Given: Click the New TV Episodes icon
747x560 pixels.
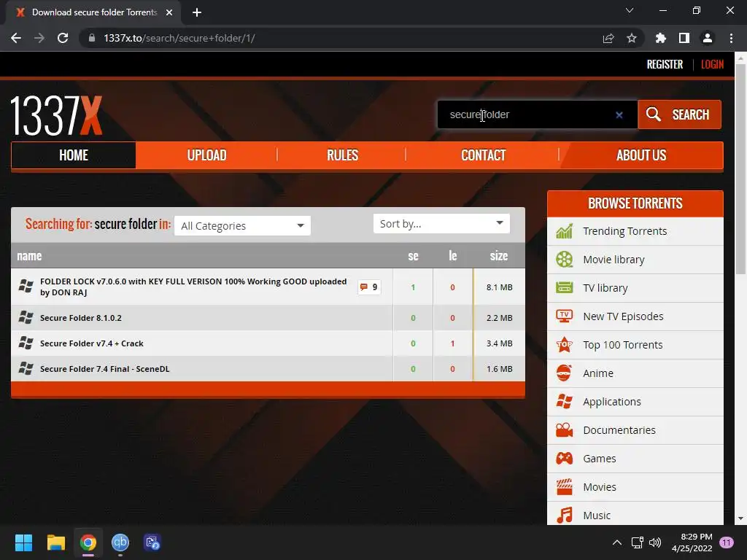Looking at the screenshot, I should point(565,316).
